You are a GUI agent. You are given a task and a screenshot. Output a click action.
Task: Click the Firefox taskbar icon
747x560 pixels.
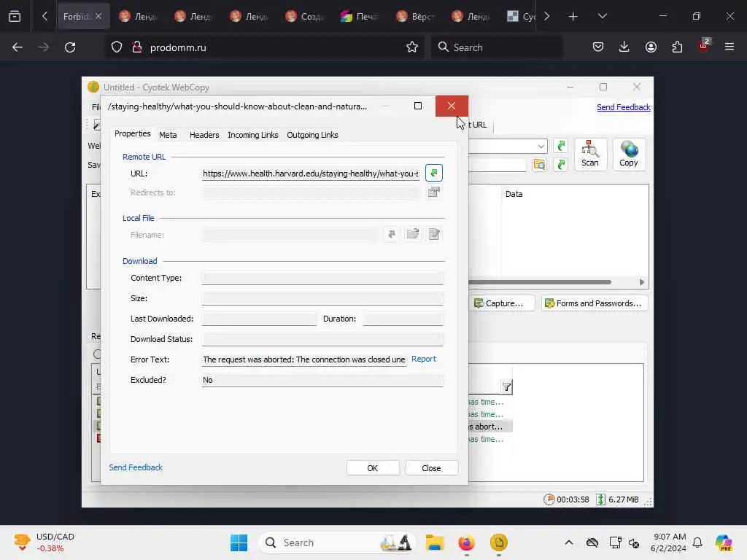point(466,542)
